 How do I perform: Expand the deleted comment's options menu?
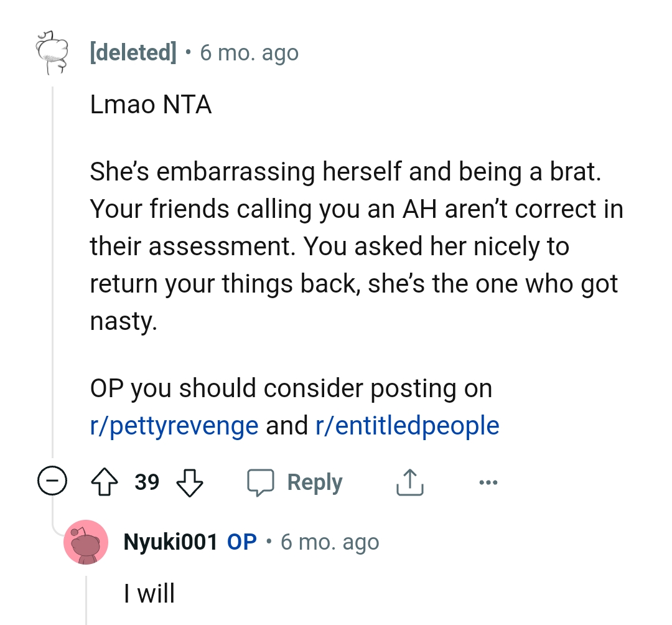[x=488, y=482]
